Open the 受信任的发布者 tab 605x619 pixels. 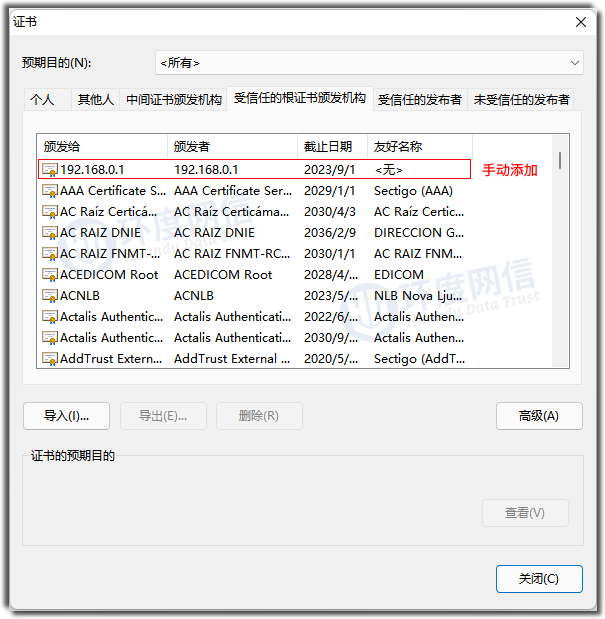click(x=420, y=99)
